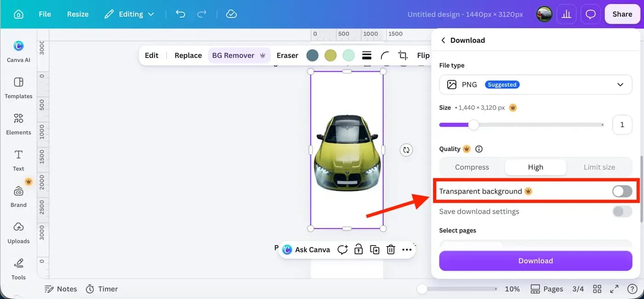Open the Editing mode dropdown

(x=129, y=14)
